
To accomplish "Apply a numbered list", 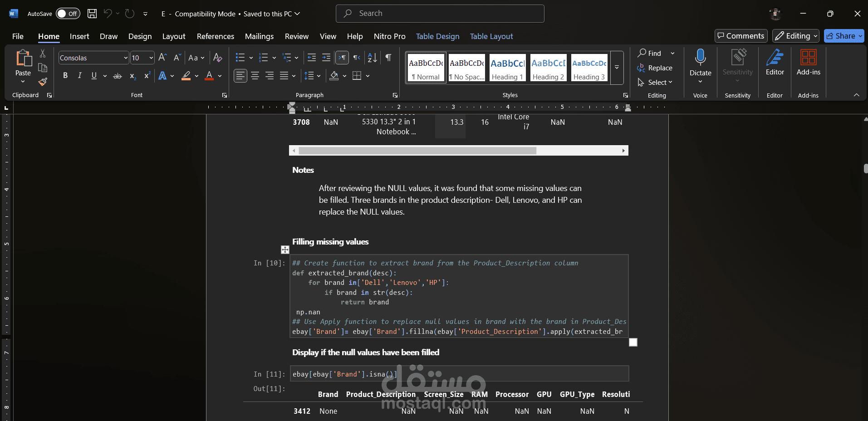I will [263, 58].
